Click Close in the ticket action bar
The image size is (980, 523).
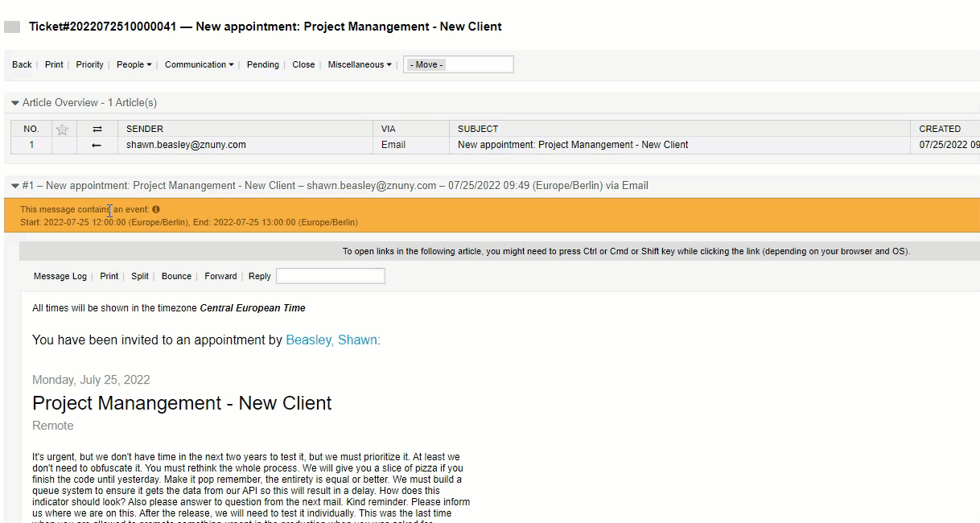[x=303, y=64]
